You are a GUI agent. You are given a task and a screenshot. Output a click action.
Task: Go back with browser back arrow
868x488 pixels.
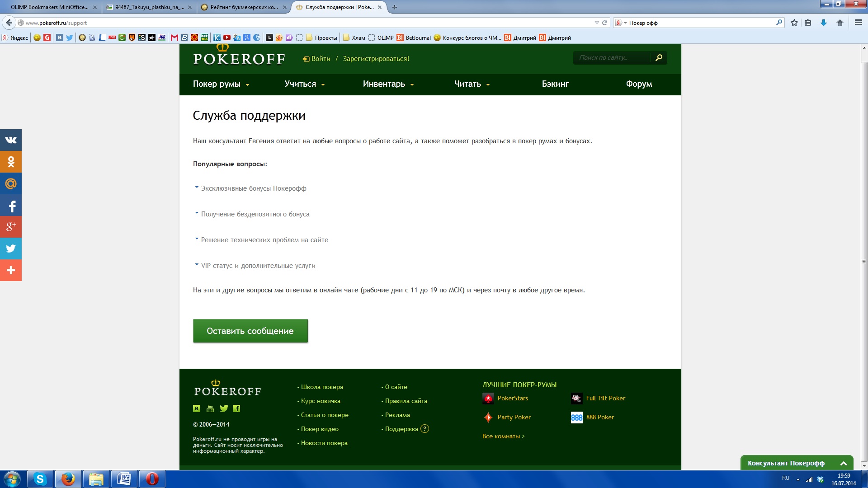(9, 23)
